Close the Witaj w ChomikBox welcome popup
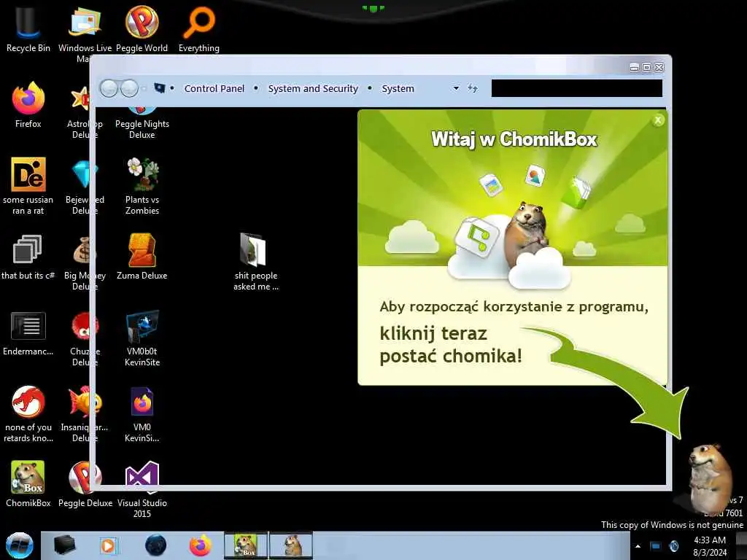The width and height of the screenshot is (747, 560). 658,120
